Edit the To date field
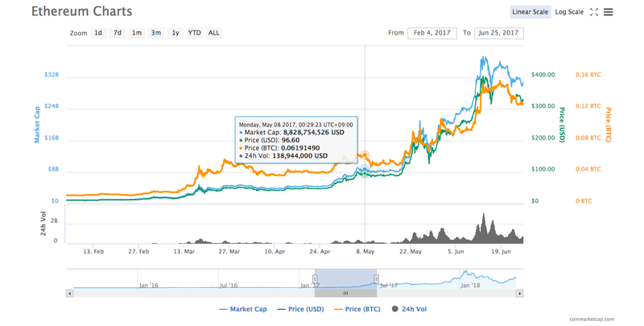The image size is (644, 326). [498, 33]
